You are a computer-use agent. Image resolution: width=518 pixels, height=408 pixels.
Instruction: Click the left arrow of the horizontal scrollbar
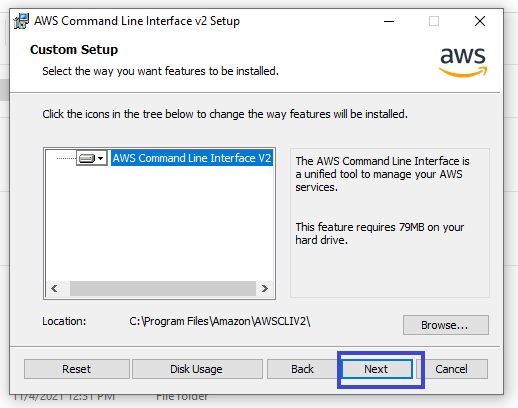click(54, 288)
